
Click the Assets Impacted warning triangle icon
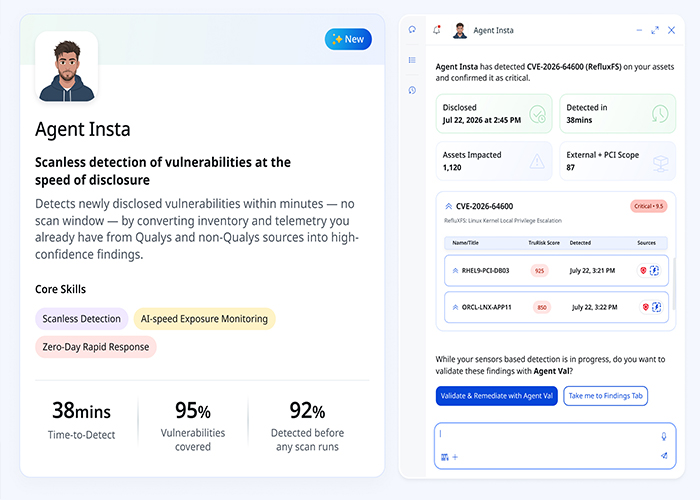537,161
